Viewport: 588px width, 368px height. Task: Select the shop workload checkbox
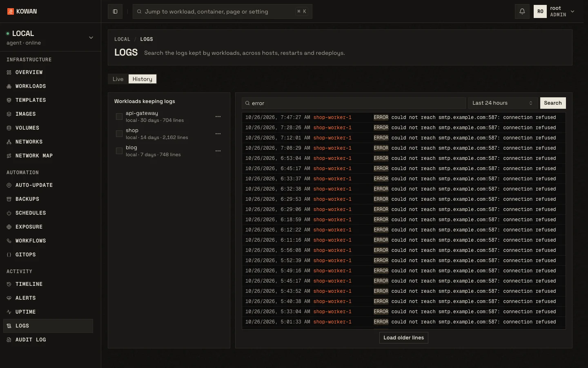(119, 134)
